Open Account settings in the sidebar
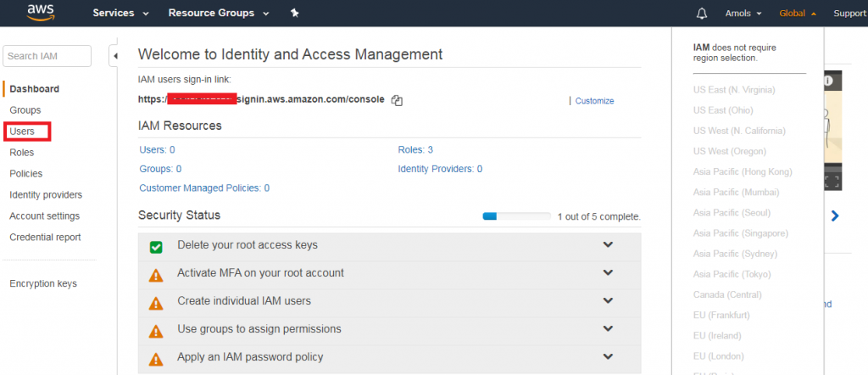 click(x=44, y=216)
